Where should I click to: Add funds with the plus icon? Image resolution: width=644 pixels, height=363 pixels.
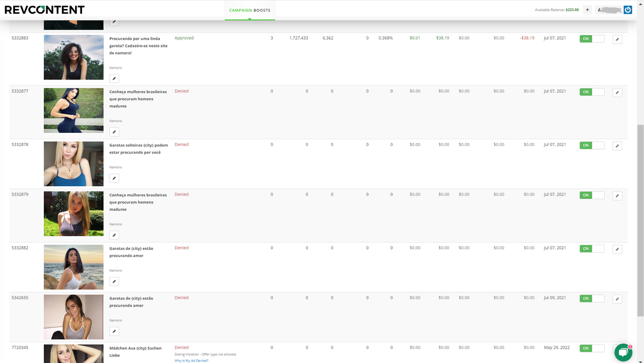pos(587,10)
